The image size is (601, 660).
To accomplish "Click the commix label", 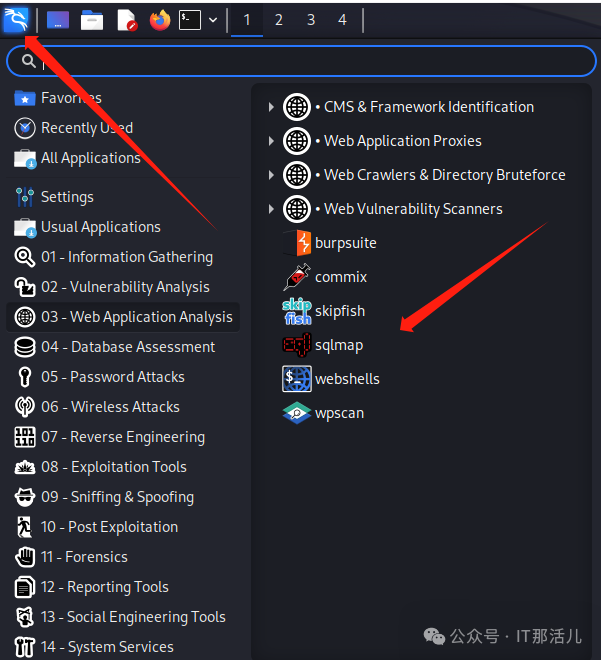I will pyautogui.click(x=341, y=277).
